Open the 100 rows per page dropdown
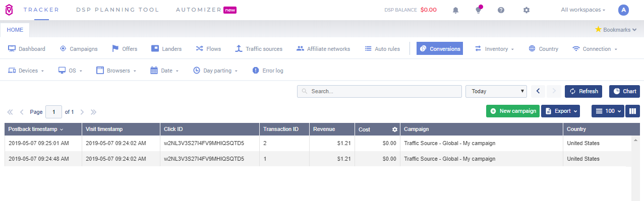The height and width of the screenshot is (201, 644). [608, 111]
